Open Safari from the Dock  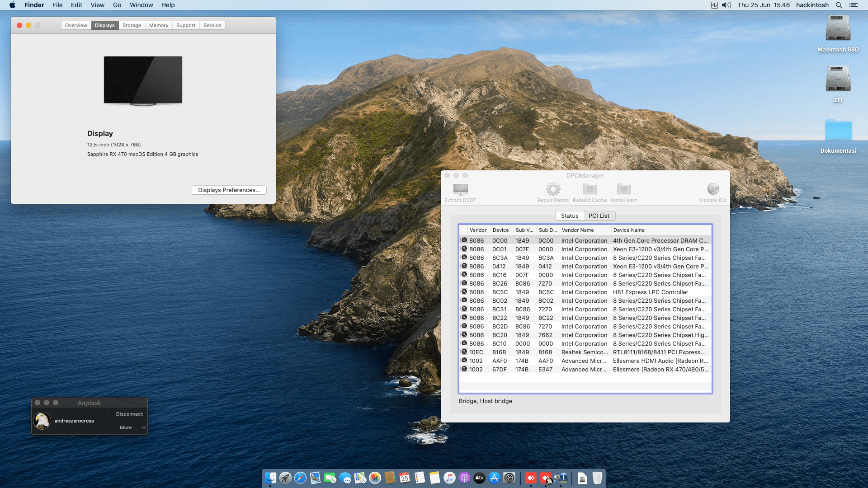pos(300,478)
